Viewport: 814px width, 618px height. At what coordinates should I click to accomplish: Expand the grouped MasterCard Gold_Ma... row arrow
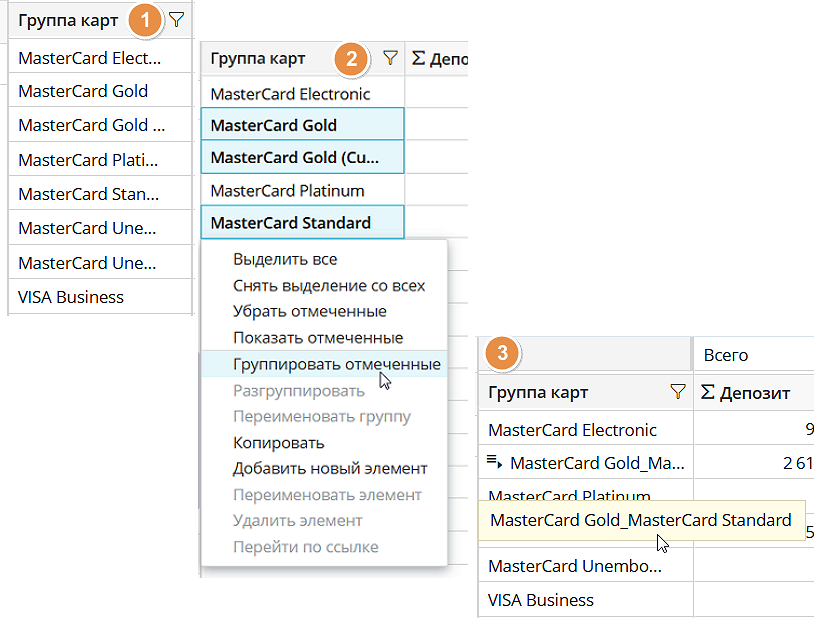tap(494, 462)
